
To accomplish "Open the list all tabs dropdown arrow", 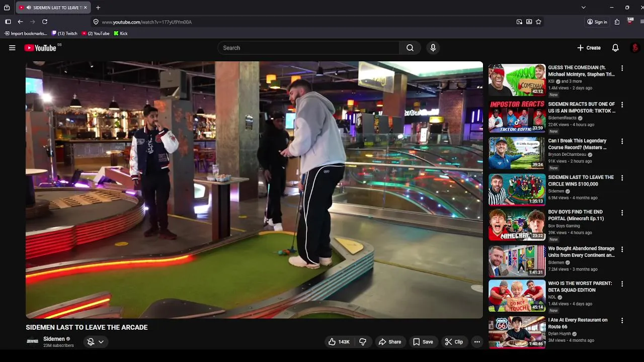I will (583, 8).
